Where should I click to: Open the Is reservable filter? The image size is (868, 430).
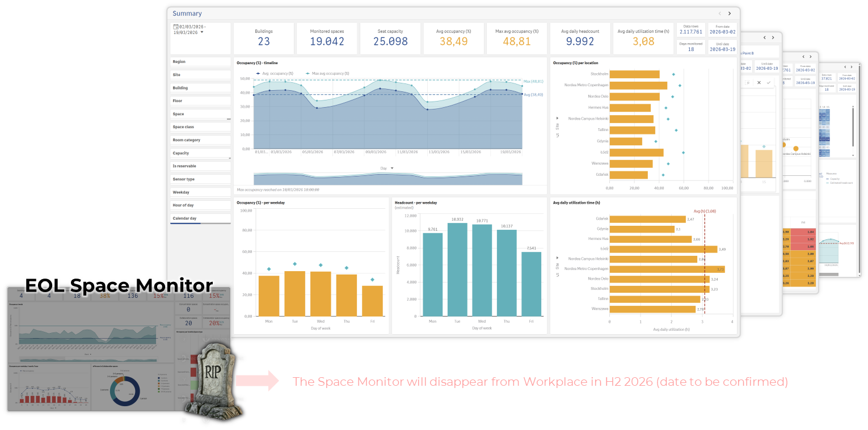(x=200, y=166)
